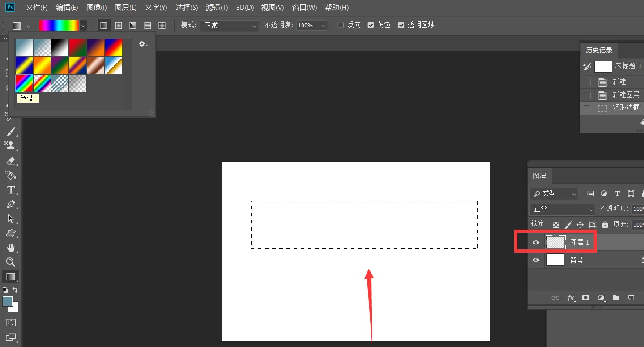Select the Horizontal Type tool
This screenshot has height=347, width=644.
click(11, 190)
